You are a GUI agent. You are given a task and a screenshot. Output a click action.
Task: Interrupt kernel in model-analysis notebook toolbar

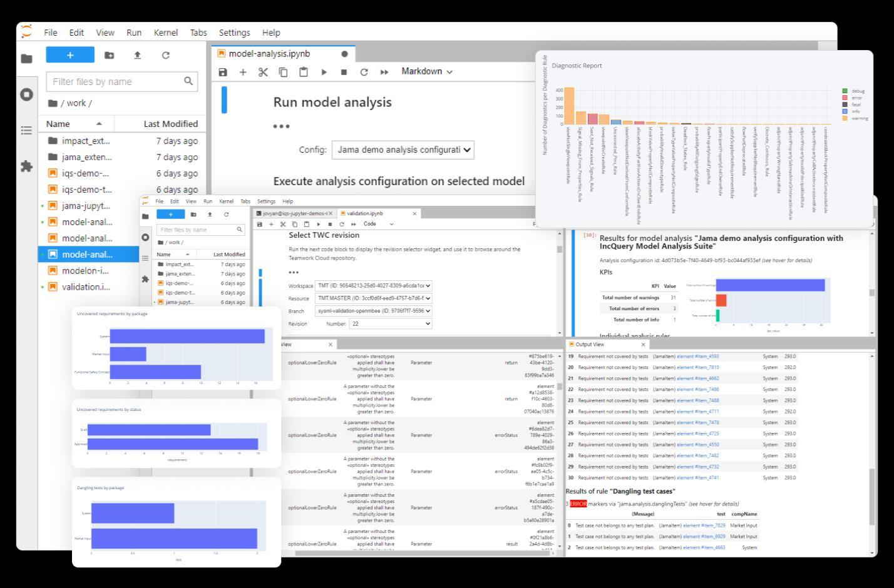coord(344,72)
